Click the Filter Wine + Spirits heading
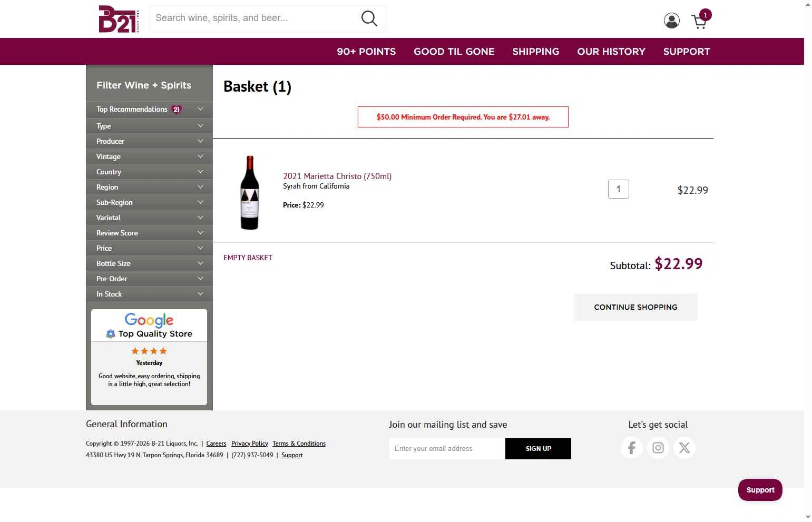Viewport: 812px width, 522px height. click(x=144, y=85)
